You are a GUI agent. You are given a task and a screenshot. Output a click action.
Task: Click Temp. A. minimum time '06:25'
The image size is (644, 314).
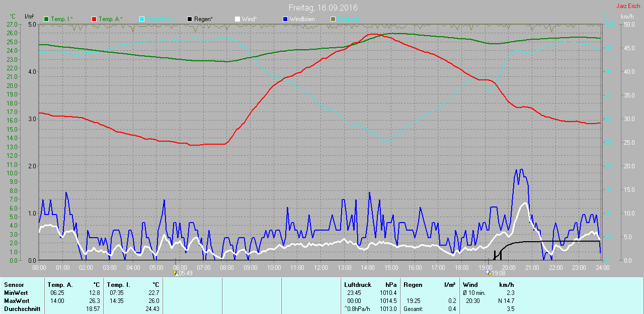[56, 293]
